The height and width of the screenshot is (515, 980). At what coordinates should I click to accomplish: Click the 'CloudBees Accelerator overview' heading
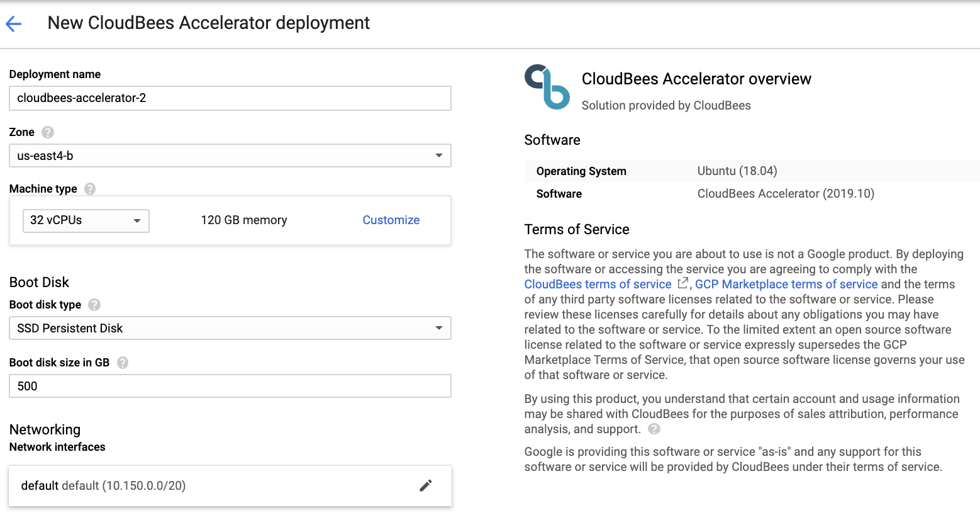click(x=696, y=79)
